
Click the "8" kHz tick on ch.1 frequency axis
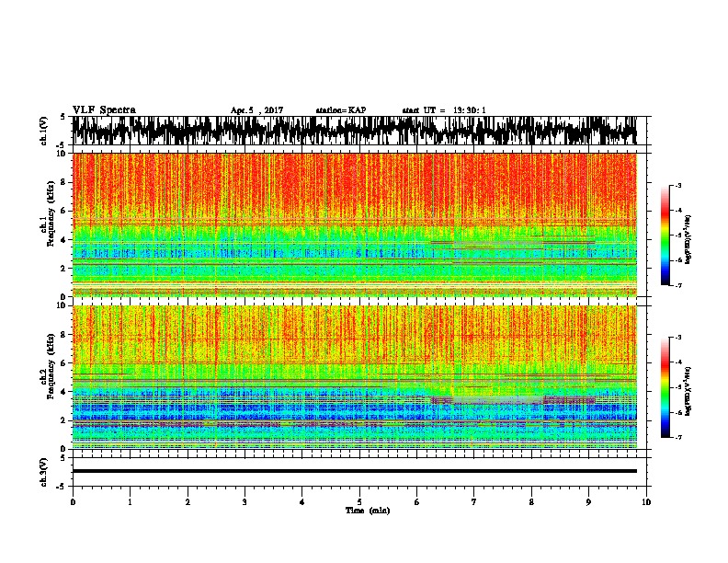pos(64,182)
